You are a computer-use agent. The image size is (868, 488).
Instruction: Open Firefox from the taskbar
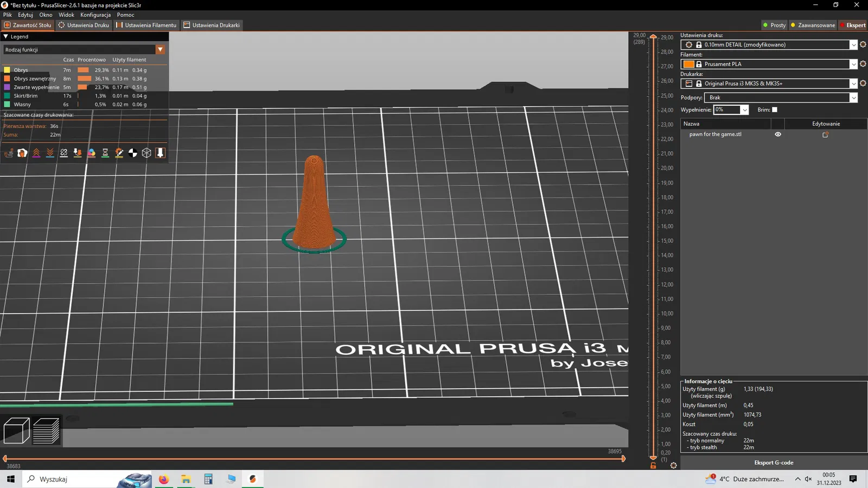(164, 479)
